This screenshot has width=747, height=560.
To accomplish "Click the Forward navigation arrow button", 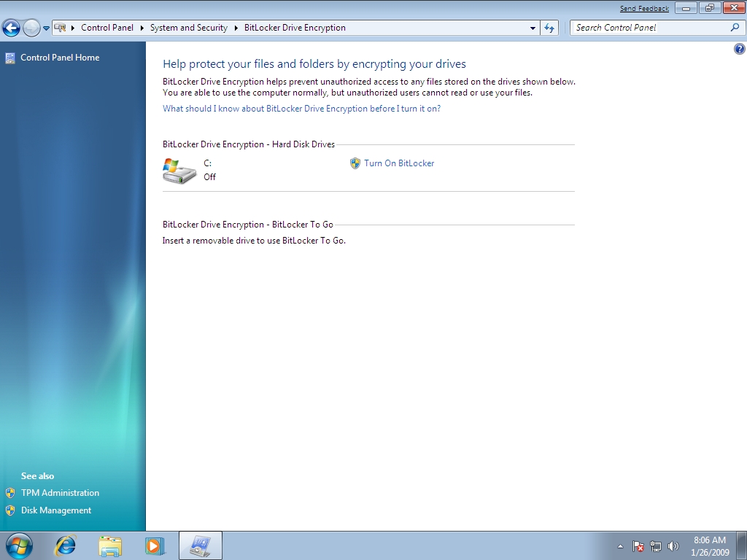I will click(x=31, y=28).
